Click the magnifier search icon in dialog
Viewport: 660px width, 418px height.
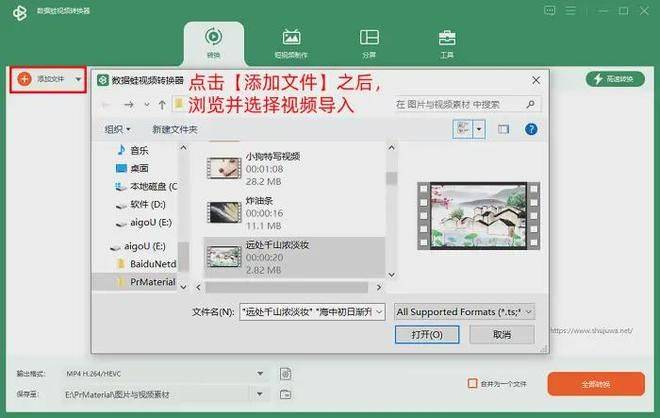[x=531, y=104]
